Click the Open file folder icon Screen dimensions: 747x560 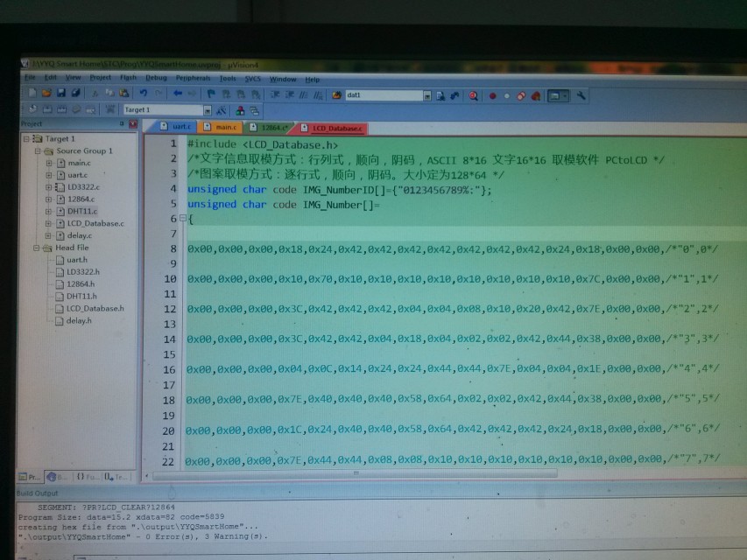click(46, 94)
